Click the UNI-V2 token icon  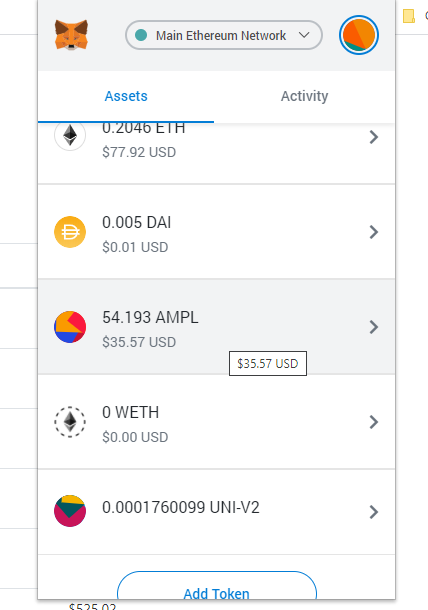click(70, 511)
